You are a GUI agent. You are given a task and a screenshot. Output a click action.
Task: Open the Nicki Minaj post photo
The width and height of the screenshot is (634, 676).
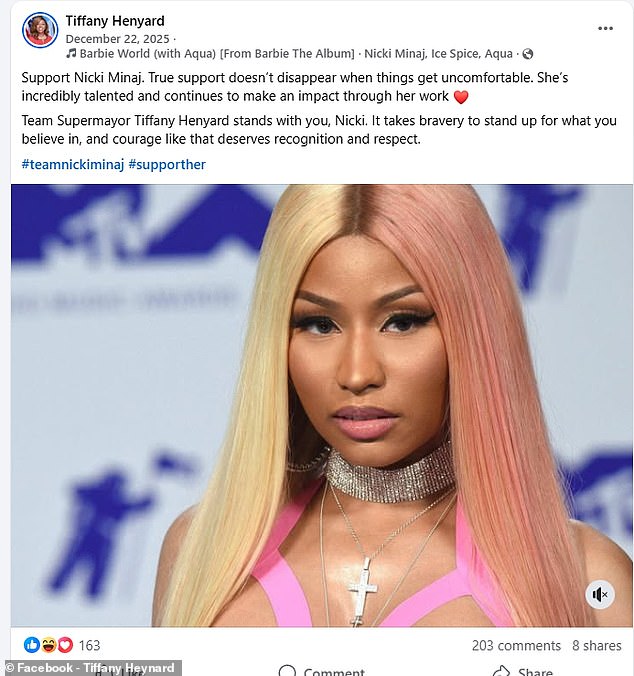(322, 405)
